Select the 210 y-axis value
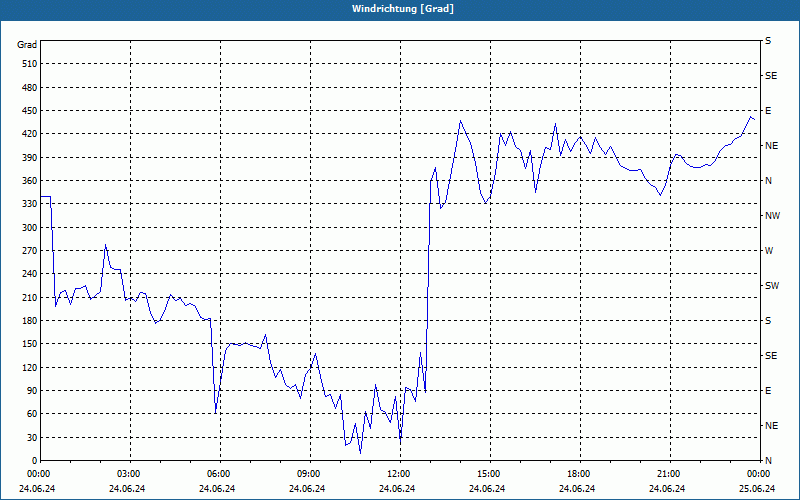 pos(30,297)
